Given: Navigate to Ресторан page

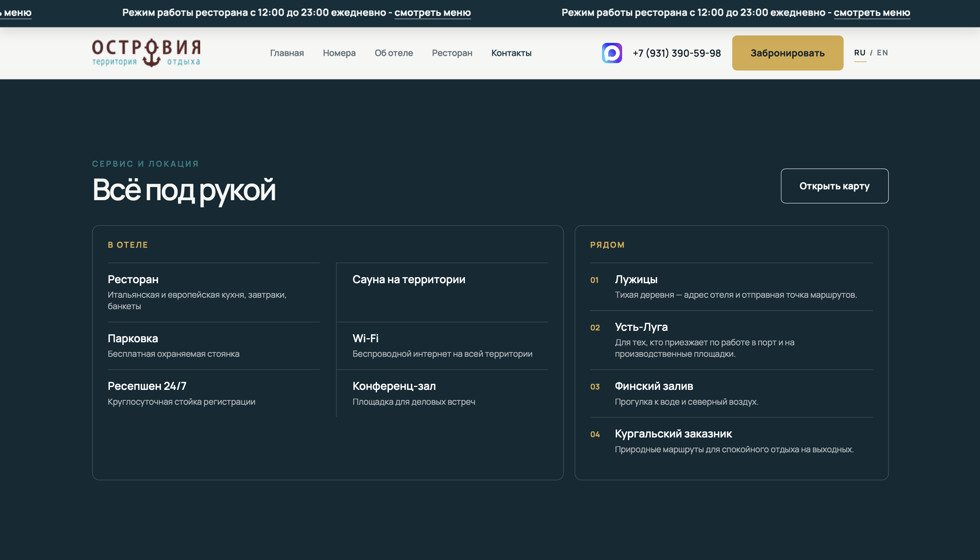Looking at the screenshot, I should click(452, 53).
